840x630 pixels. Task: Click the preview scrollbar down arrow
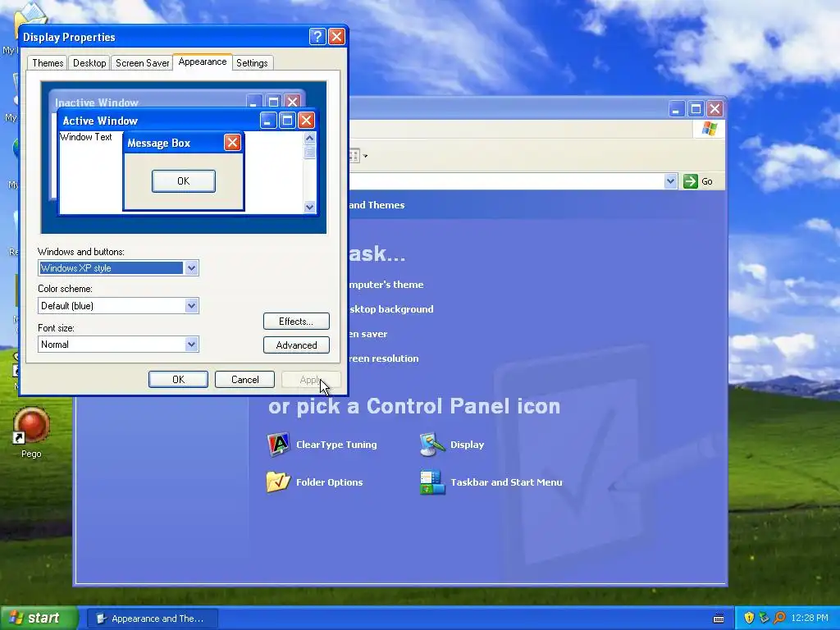click(x=309, y=207)
